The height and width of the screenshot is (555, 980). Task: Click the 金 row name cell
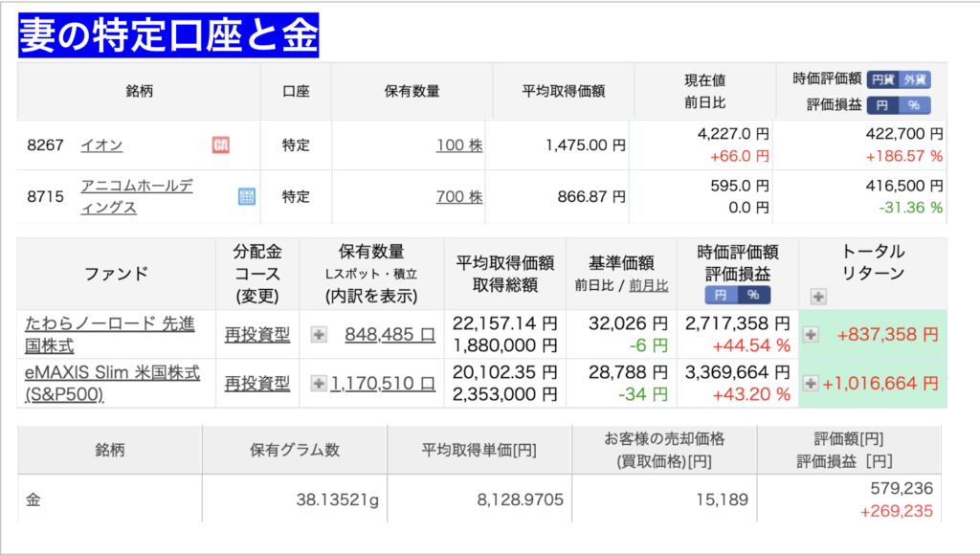pyautogui.click(x=110, y=499)
